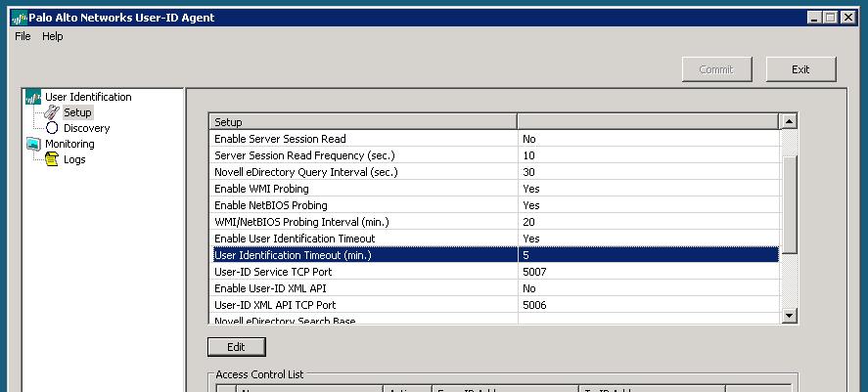Click No value for Enable Server Session Read
Viewport: 868px width, 392px height.
[529, 139]
